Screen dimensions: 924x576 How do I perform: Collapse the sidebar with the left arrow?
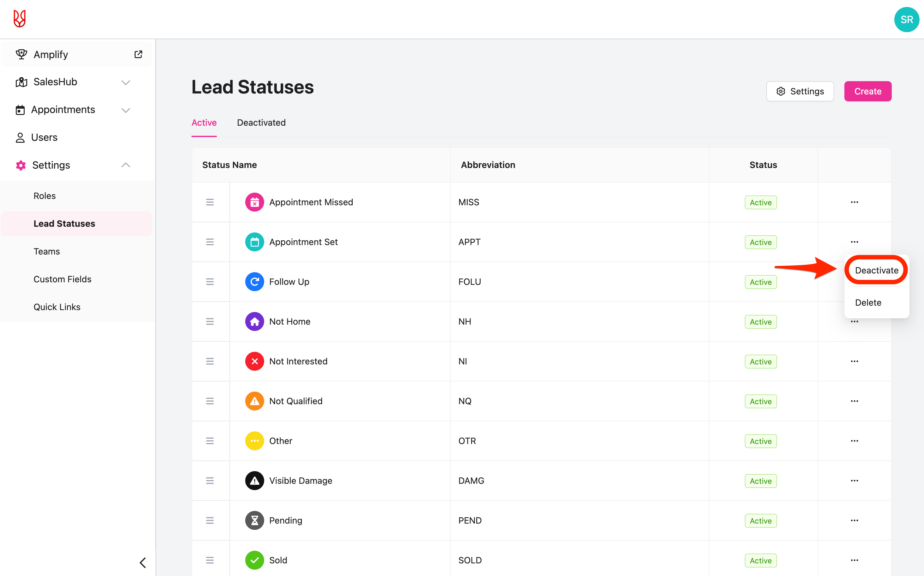pos(143,563)
